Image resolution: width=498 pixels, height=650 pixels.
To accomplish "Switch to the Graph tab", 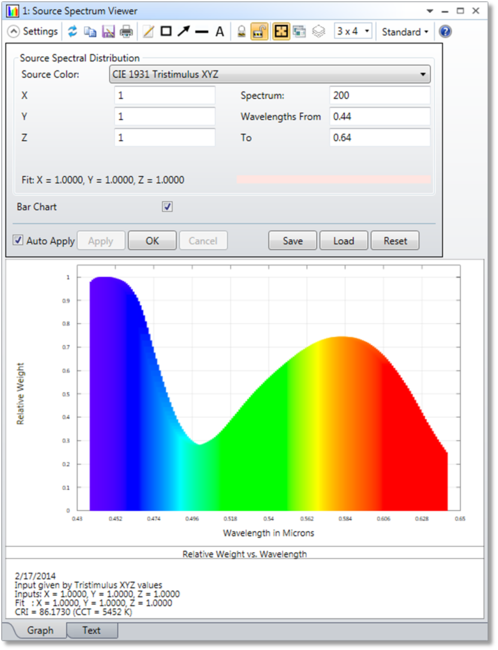I will click(x=40, y=630).
